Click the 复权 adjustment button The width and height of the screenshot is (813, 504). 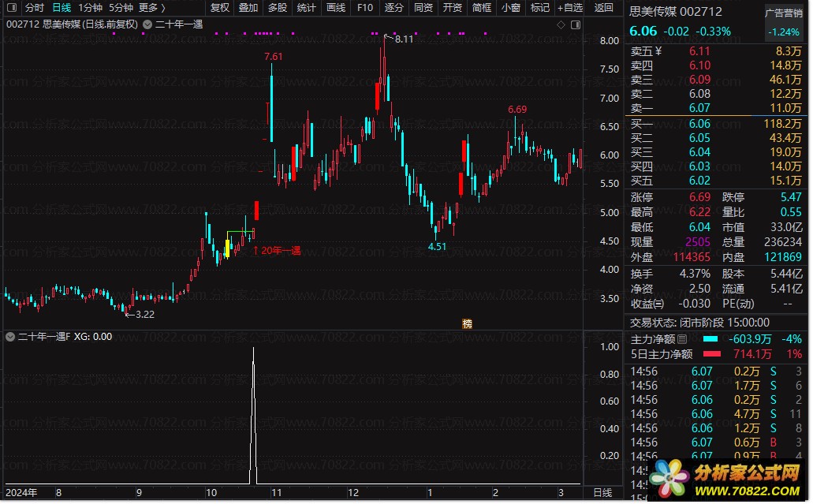tap(220, 8)
